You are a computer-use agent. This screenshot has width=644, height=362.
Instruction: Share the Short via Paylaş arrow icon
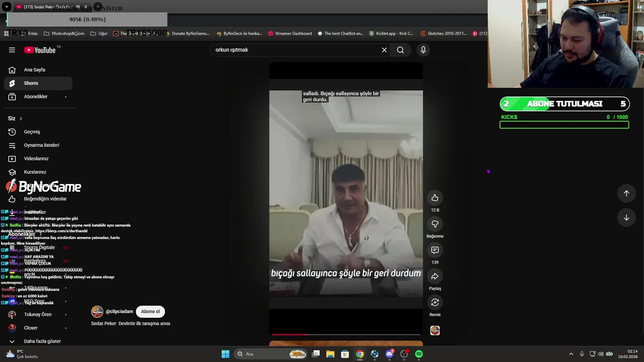435,276
